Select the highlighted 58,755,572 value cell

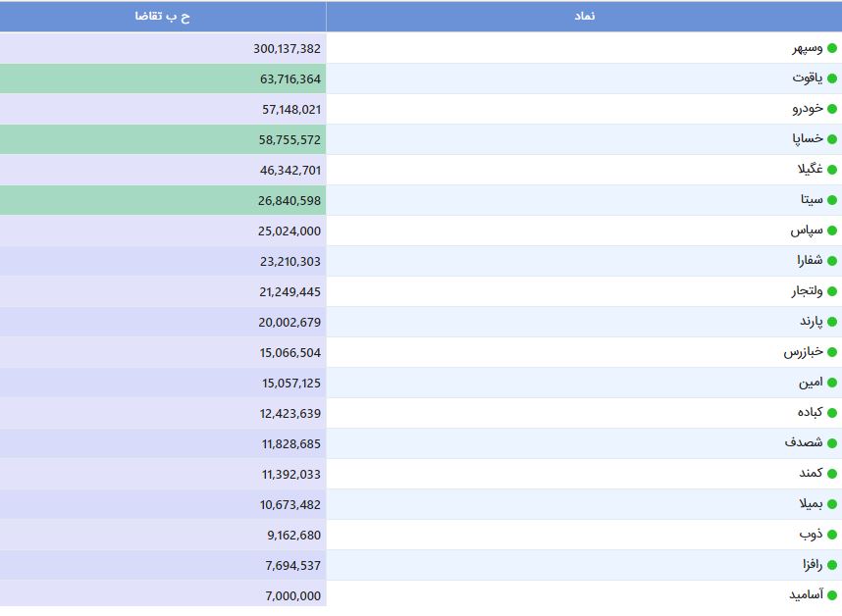click(x=163, y=139)
